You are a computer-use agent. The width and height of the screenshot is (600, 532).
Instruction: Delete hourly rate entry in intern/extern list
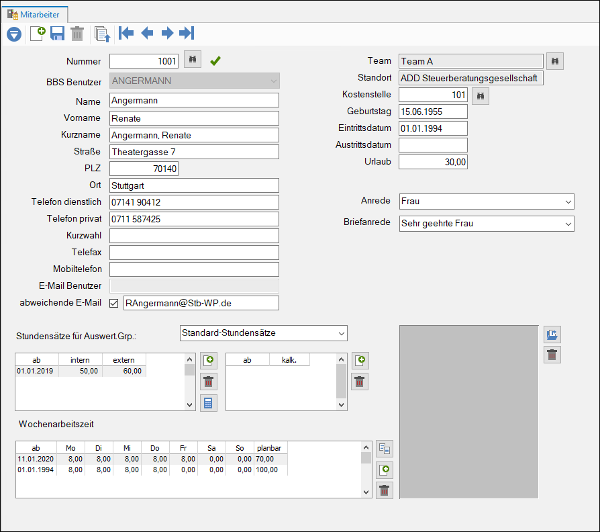pos(209,382)
